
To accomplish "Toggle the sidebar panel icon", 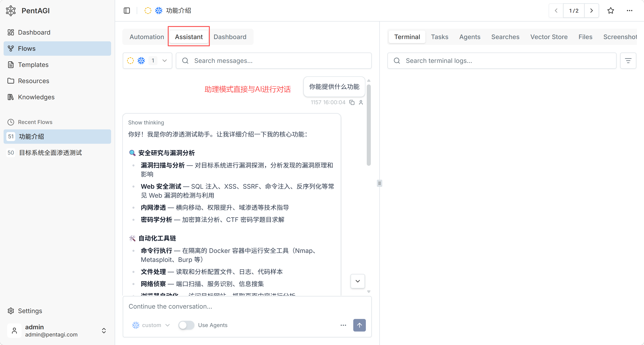I will tap(127, 11).
